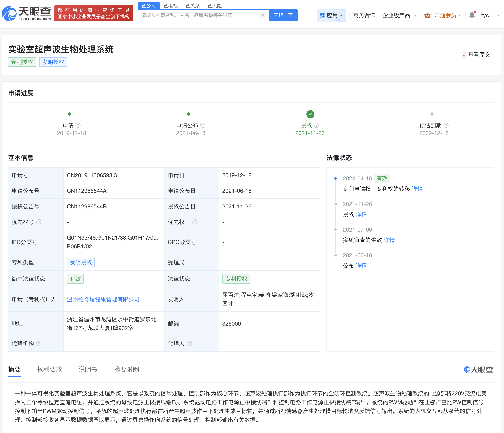504x433 pixels.
Task: Click the help icon next to 优先权号
Action: (x=39, y=222)
